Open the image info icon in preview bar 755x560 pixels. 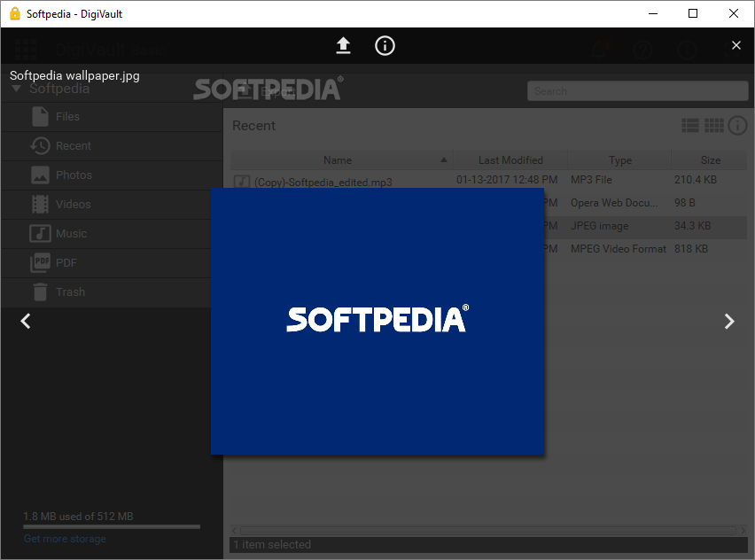pyautogui.click(x=385, y=46)
